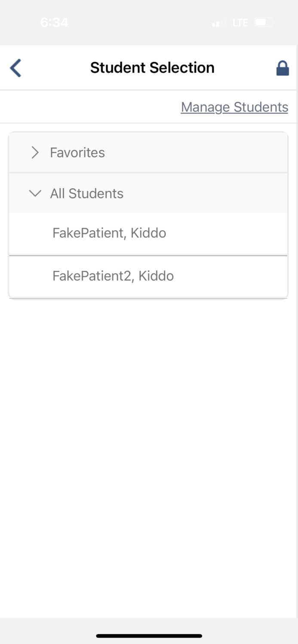Click the "Kiddo" text in FakePatient2 row
Viewport: 298px width, 644px height.
[156, 276]
